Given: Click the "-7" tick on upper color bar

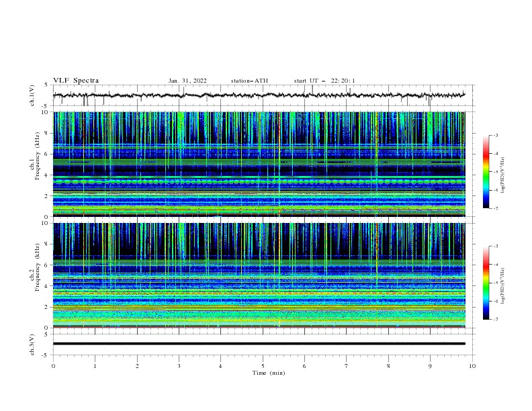Looking at the screenshot, I should point(495,208).
